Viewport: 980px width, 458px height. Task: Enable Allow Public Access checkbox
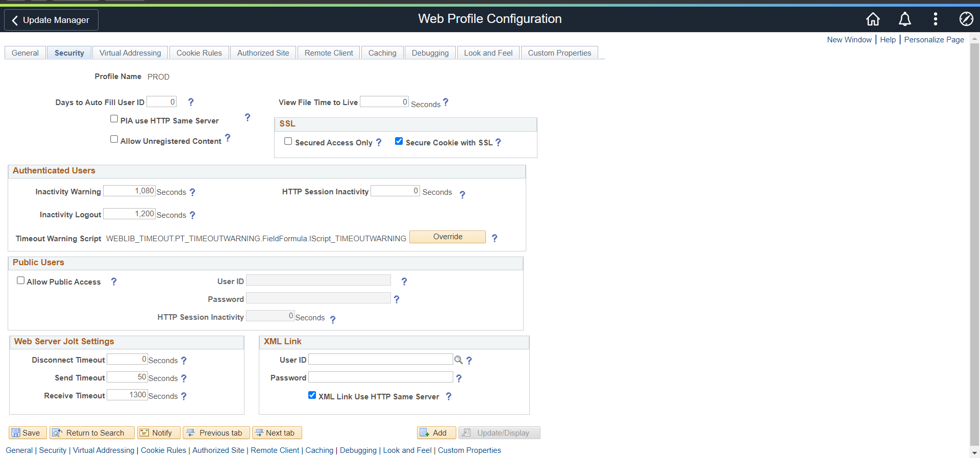[x=20, y=281]
